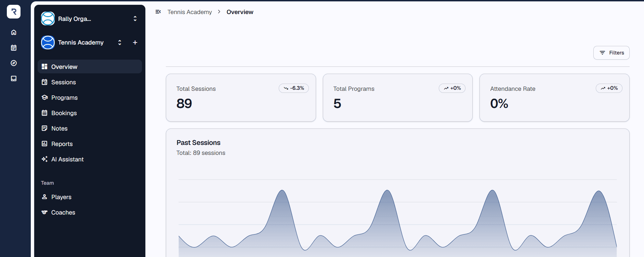Click the Rally logo icon
The image size is (644, 257).
point(14,12)
